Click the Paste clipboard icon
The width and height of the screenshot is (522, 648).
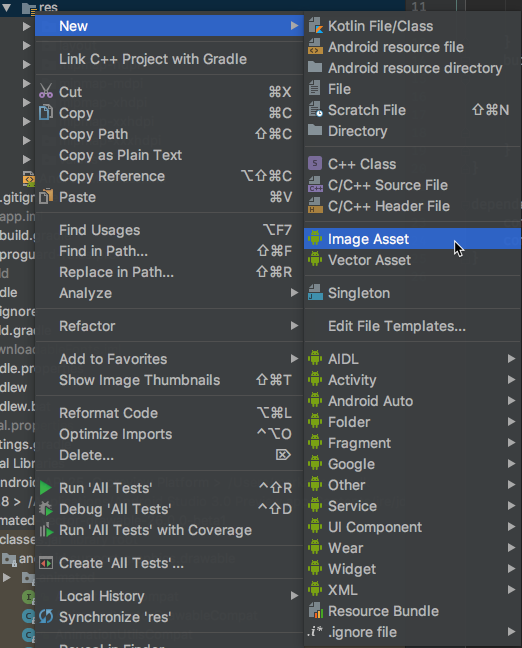point(46,197)
